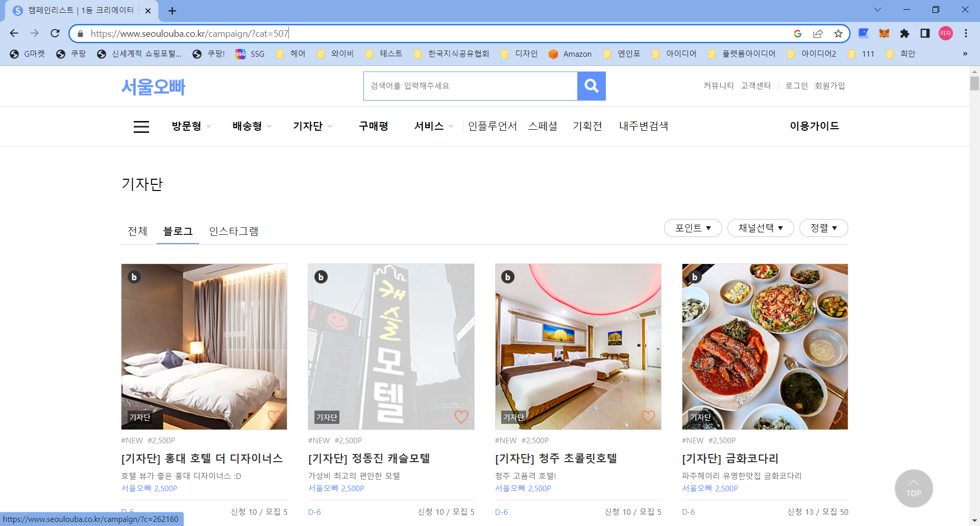Select the 전체 tab
This screenshot has width=980, height=526.
137,231
